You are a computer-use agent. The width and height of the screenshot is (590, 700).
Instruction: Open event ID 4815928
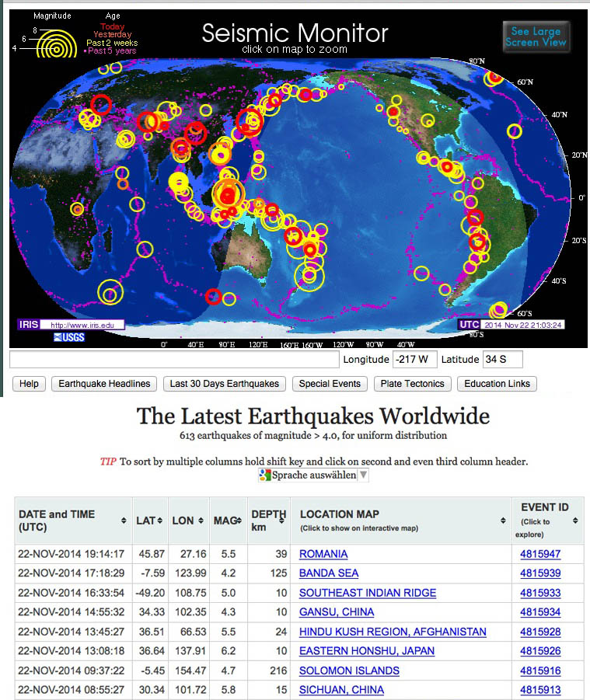pos(540,632)
